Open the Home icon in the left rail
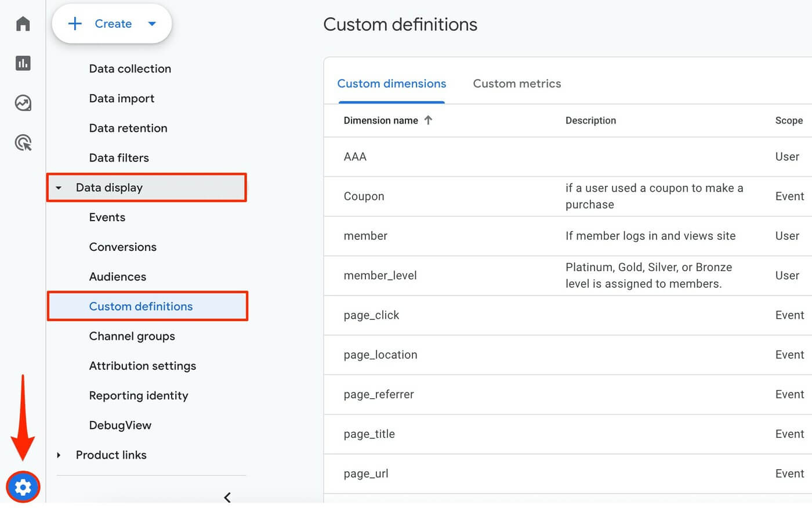The width and height of the screenshot is (812, 508). (x=23, y=23)
